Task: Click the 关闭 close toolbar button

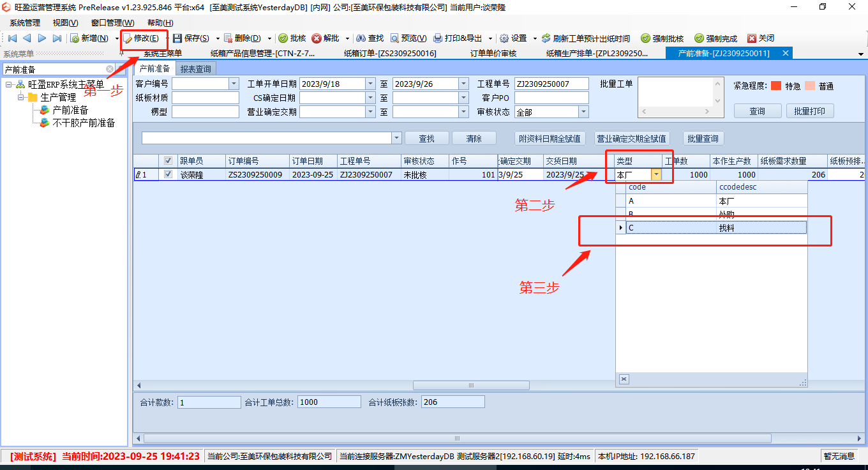Action: pos(761,38)
